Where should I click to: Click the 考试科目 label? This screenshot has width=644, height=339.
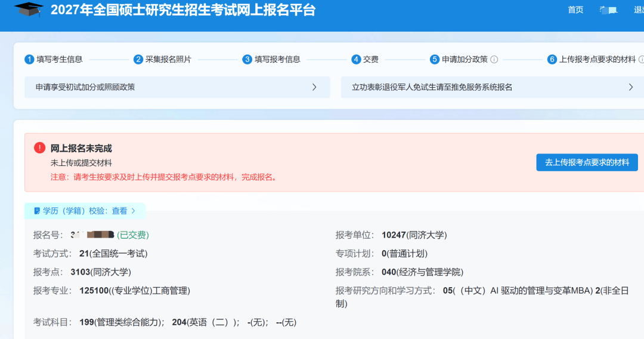click(52, 322)
